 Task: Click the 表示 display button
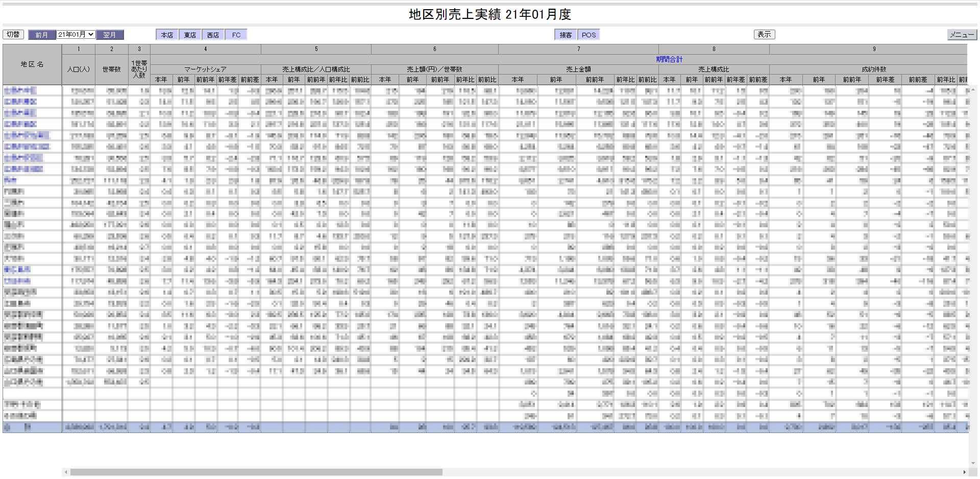tap(764, 34)
